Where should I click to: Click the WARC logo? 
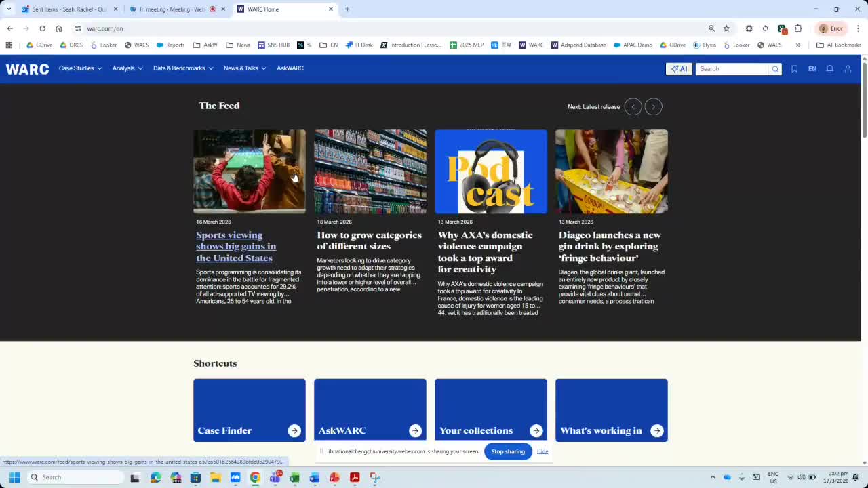point(27,68)
